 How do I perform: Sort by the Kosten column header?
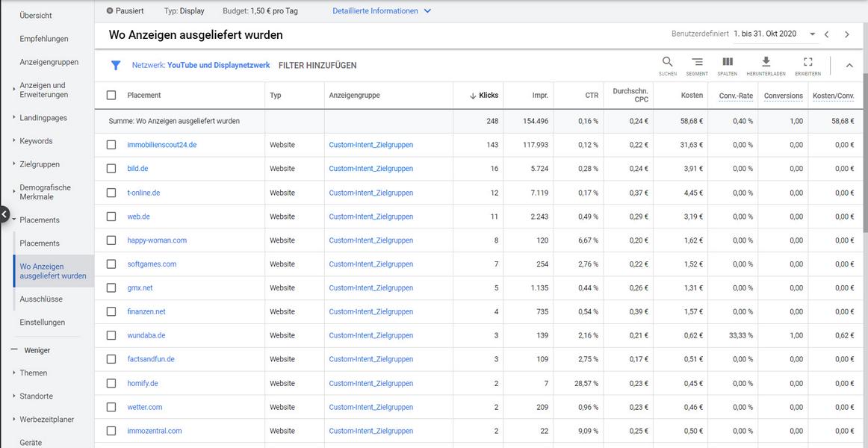pos(692,95)
